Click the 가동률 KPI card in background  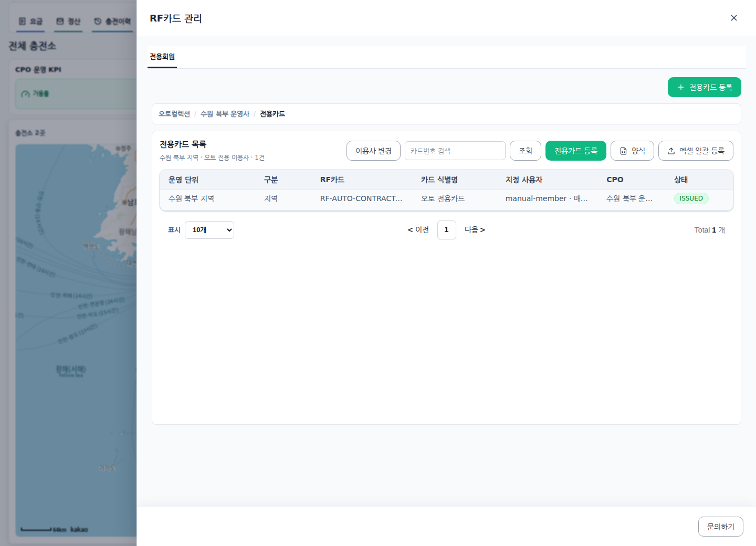tap(76, 94)
